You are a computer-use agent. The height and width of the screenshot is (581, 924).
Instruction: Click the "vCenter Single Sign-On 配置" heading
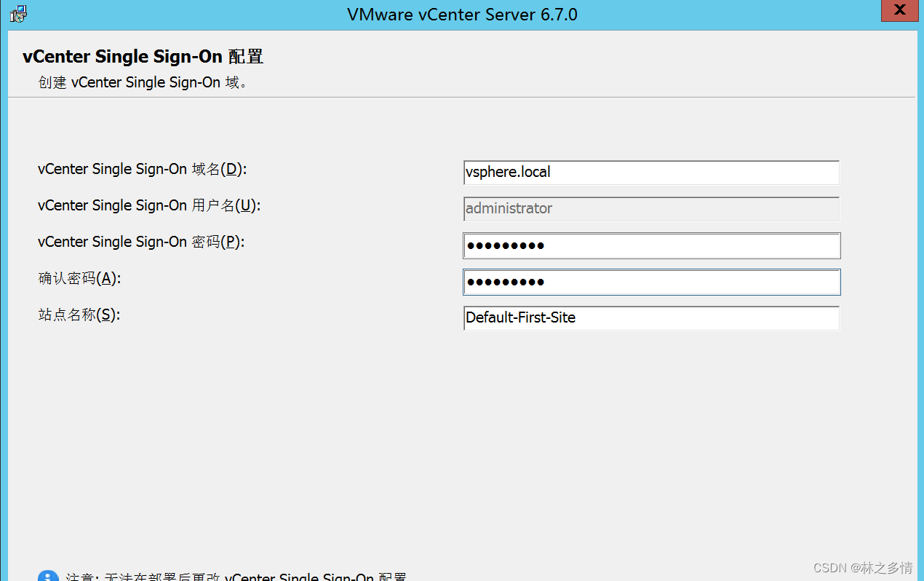[x=143, y=57]
